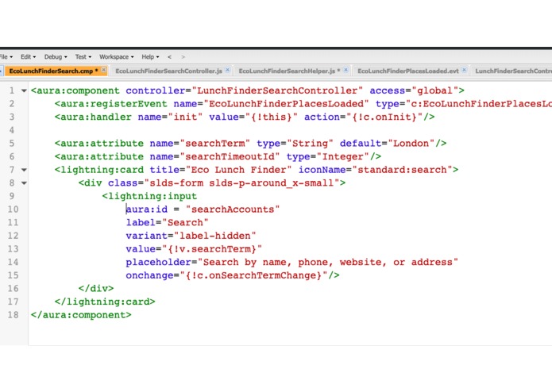This screenshot has width=552, height=392.
Task: Click the "standard:search" iconName value
Action: [x=402, y=170]
